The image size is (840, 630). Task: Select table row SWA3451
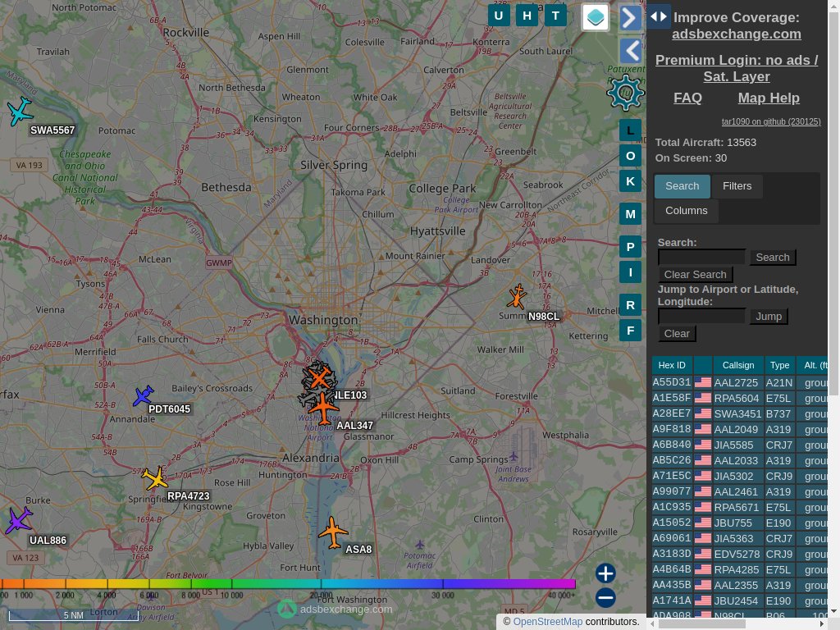(x=740, y=413)
